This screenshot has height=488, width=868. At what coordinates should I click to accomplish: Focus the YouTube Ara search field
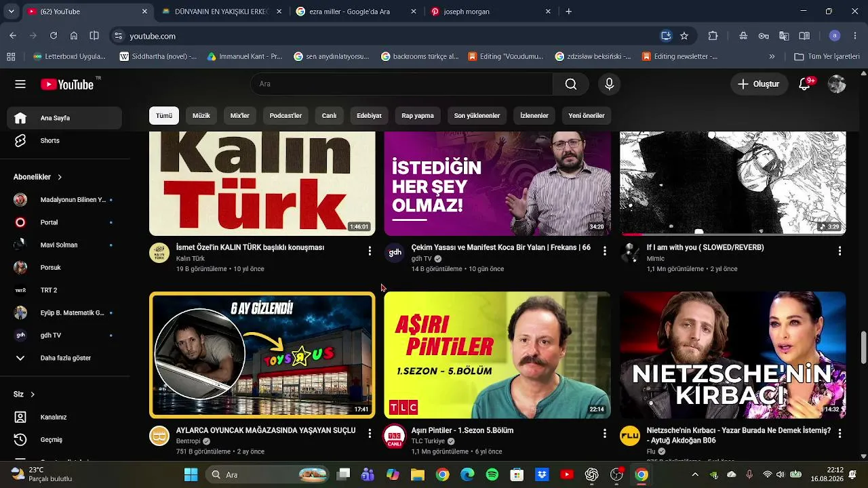(401, 84)
